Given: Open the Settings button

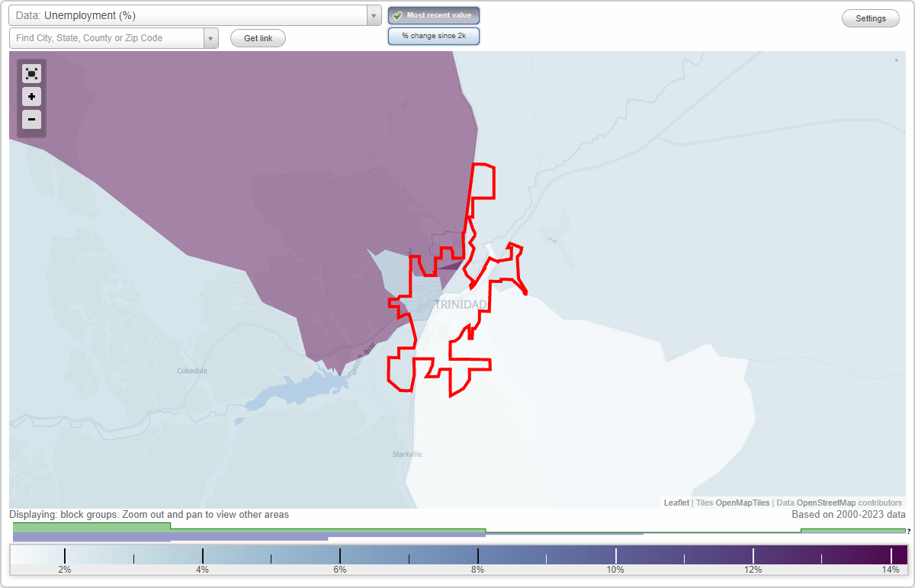Looking at the screenshot, I should coord(871,19).
